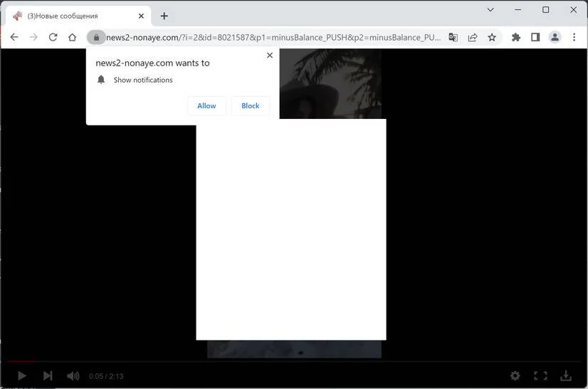
Task: Open video settings gear
Action: click(x=515, y=375)
